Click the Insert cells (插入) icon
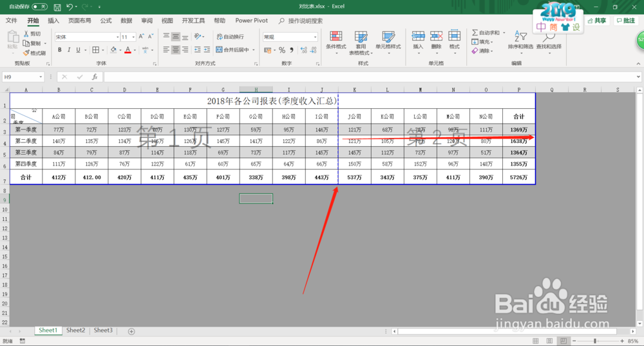 pyautogui.click(x=418, y=36)
